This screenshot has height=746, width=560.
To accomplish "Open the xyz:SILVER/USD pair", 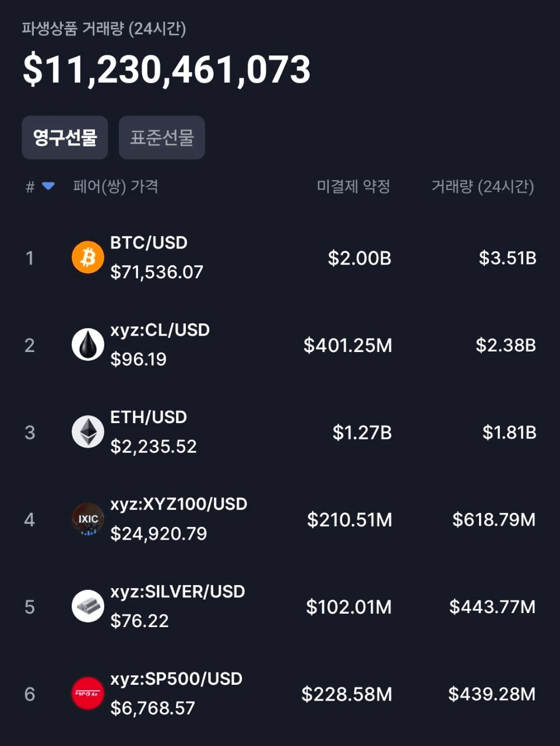I will tap(177, 592).
